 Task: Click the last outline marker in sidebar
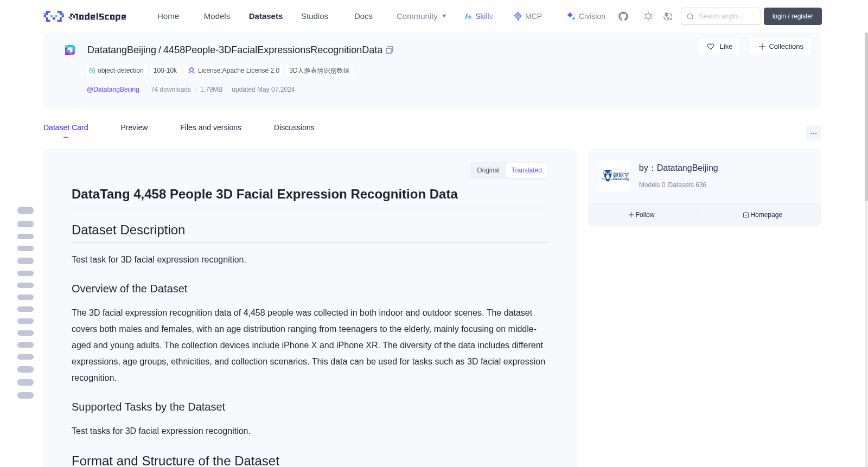25,395
